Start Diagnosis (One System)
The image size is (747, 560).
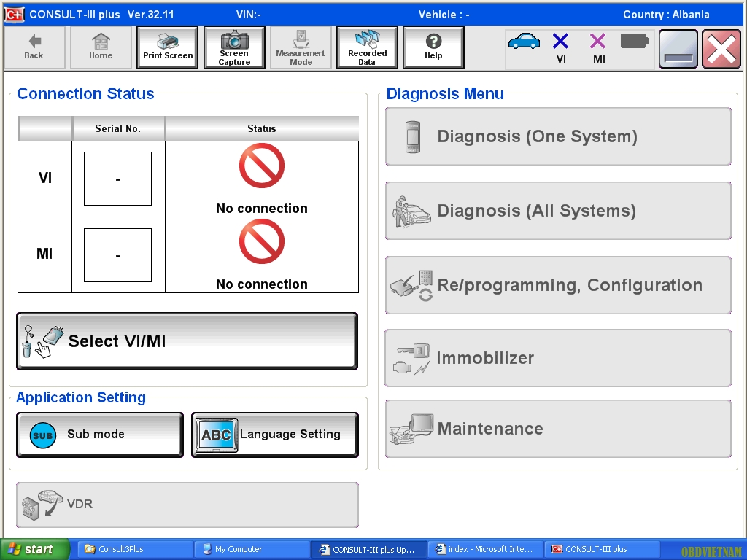[558, 136]
